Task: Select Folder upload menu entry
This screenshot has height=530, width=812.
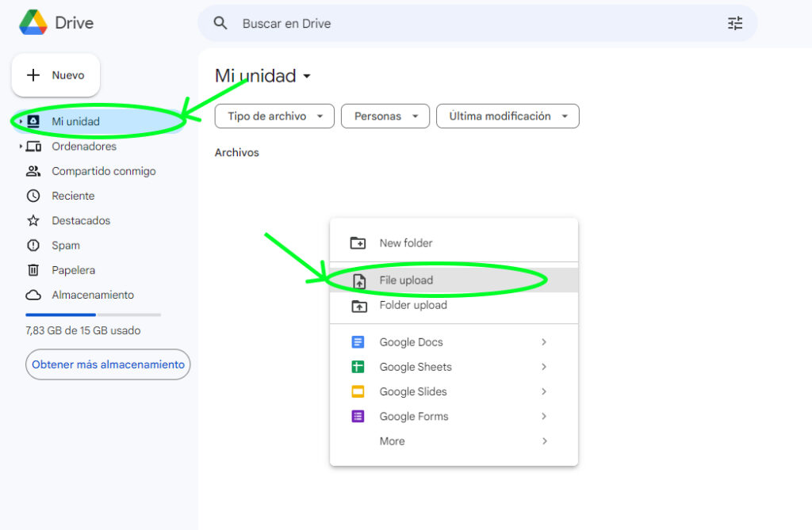Action: point(454,305)
